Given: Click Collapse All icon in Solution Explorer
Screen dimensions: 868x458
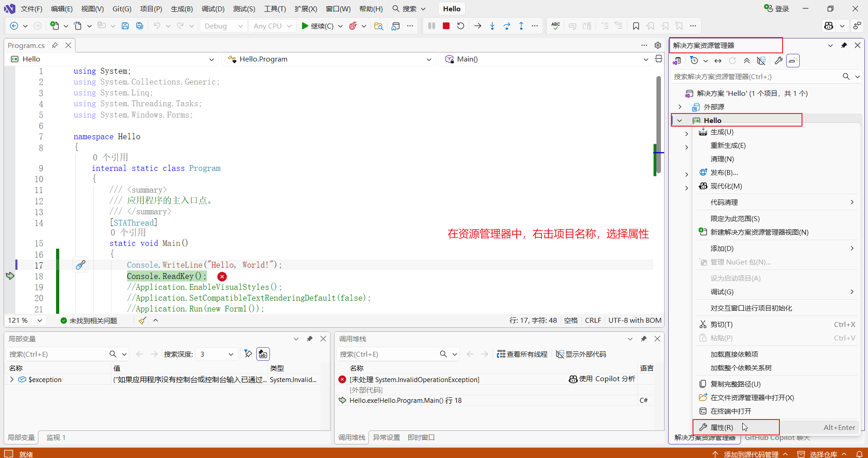Looking at the screenshot, I should (747, 61).
